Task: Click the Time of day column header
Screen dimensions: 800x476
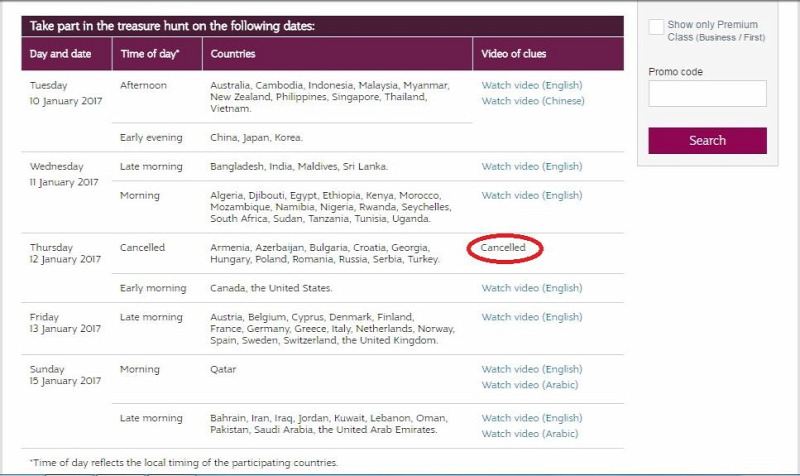Action: [157, 54]
